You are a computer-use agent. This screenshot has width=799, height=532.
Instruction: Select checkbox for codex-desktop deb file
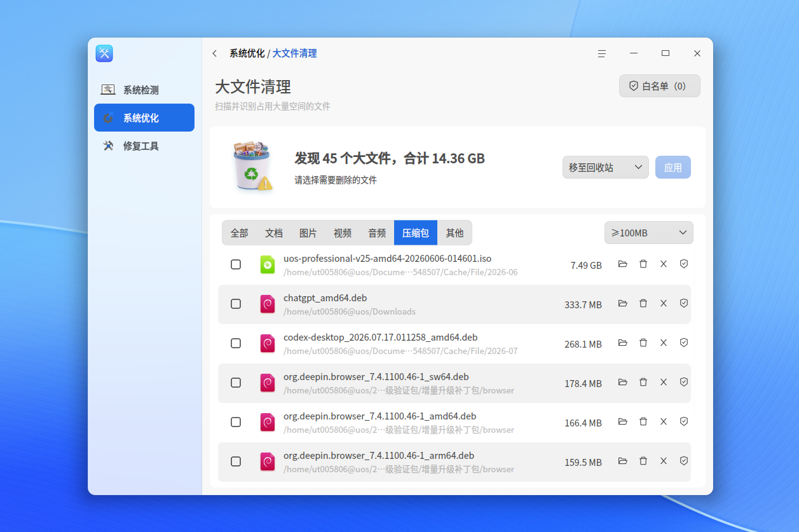236,343
